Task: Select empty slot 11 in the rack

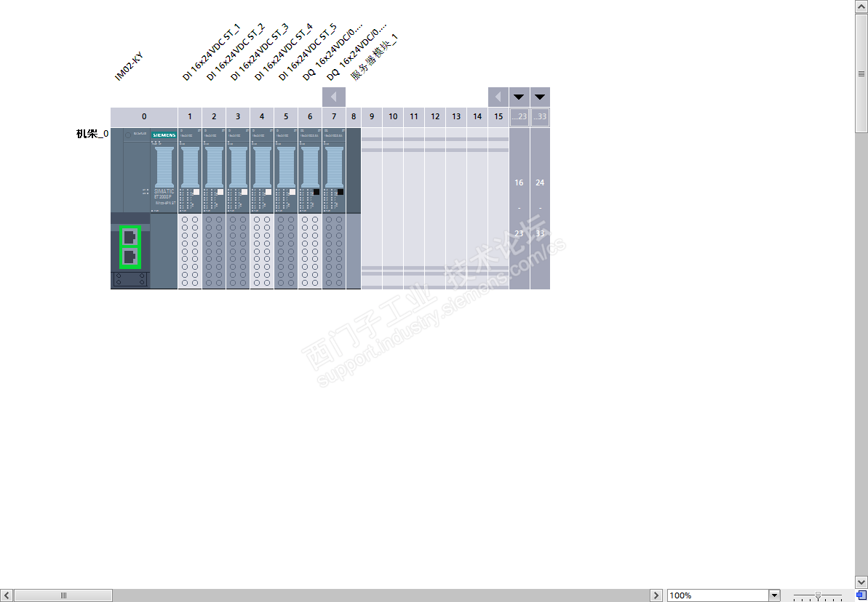Action: click(414, 208)
